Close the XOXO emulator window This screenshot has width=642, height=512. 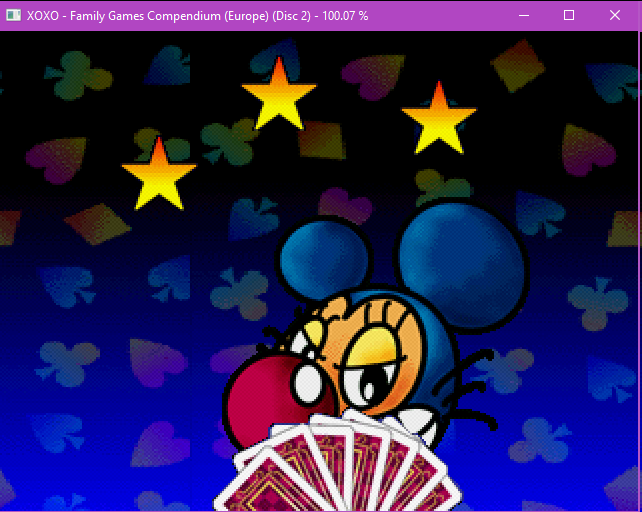pyautogui.click(x=615, y=15)
